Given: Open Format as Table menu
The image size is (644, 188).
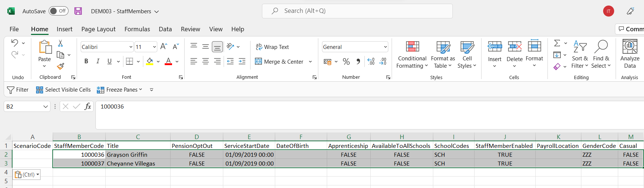Looking at the screenshot, I should [x=443, y=55].
